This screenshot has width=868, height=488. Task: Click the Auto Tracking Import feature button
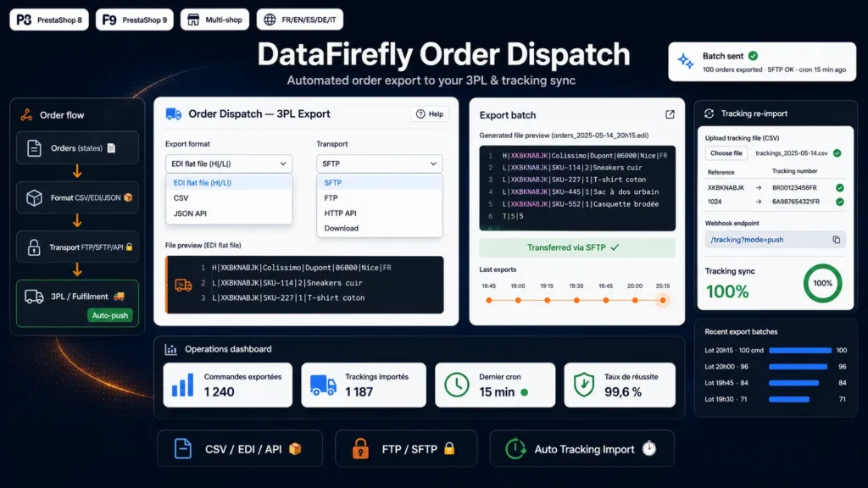point(581,449)
